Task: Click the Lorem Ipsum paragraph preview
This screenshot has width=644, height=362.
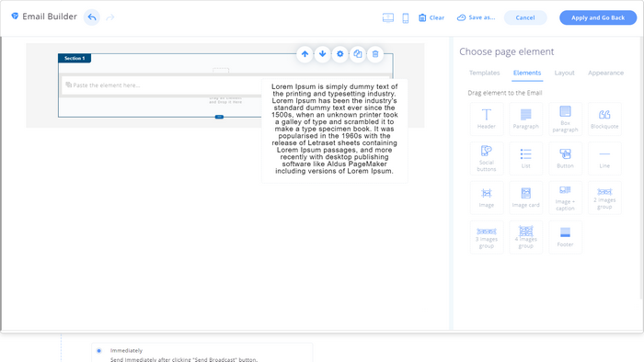Action: [x=334, y=130]
